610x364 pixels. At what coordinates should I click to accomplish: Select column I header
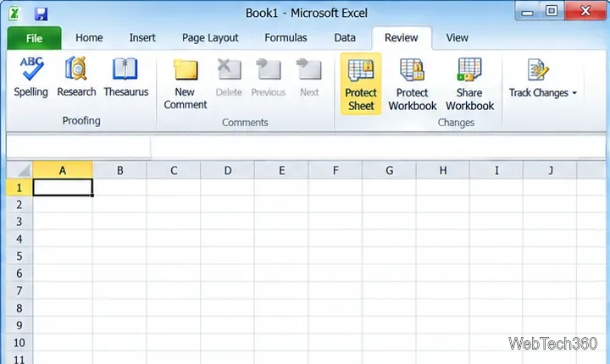496,170
